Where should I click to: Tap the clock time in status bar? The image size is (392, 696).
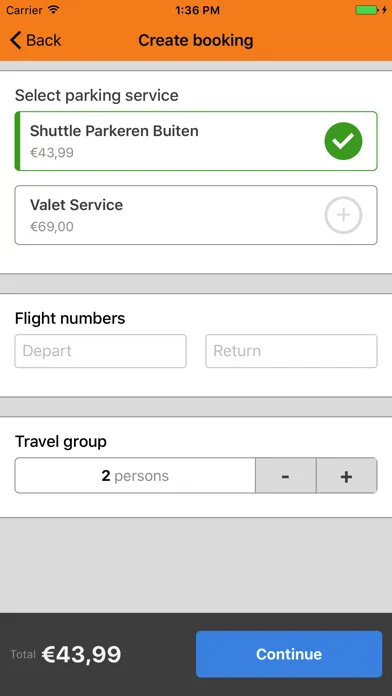click(x=197, y=10)
